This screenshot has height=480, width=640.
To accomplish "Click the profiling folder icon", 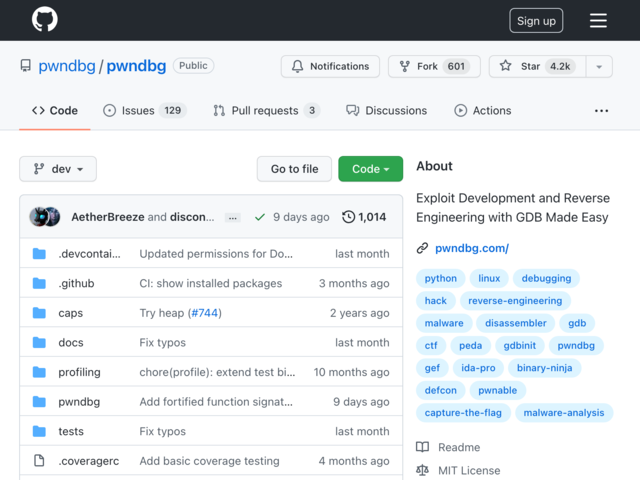I will 39,372.
